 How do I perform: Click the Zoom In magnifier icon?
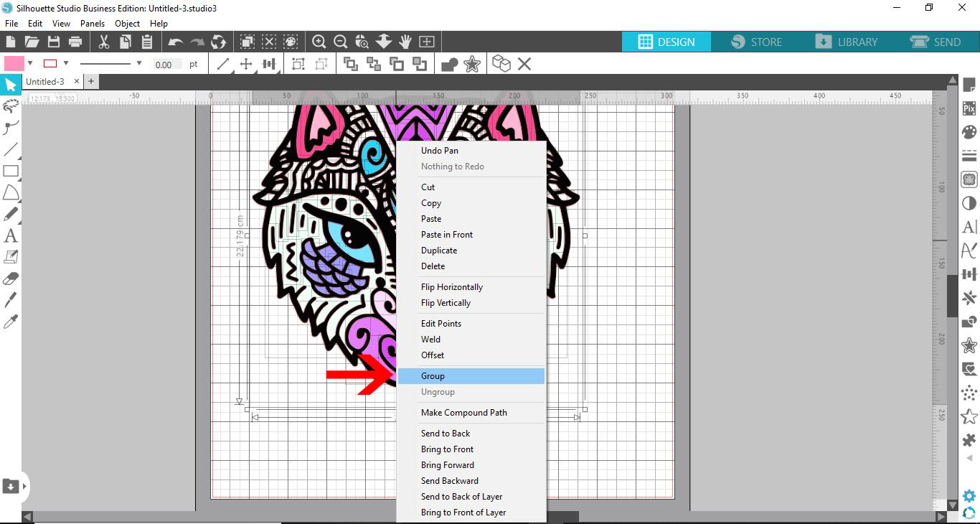(x=319, y=42)
